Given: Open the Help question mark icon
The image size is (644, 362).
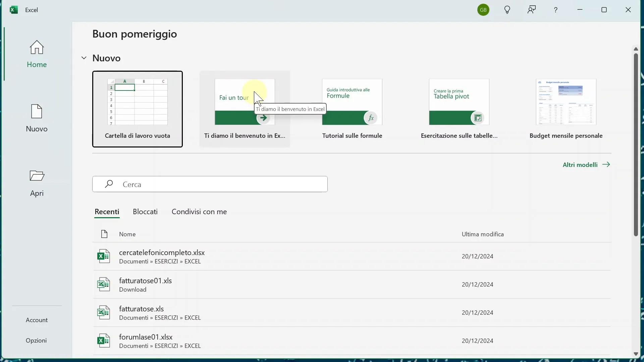Looking at the screenshot, I should click(556, 10).
